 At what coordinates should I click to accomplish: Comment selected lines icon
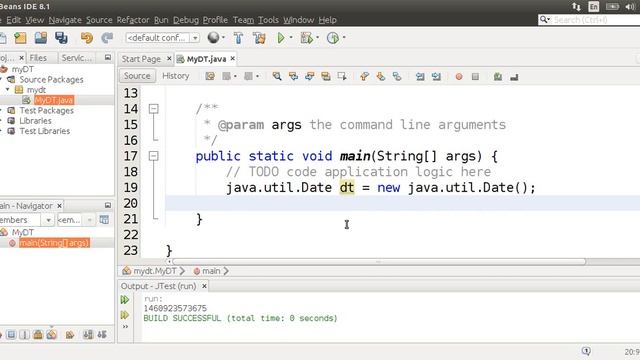click(x=498, y=76)
